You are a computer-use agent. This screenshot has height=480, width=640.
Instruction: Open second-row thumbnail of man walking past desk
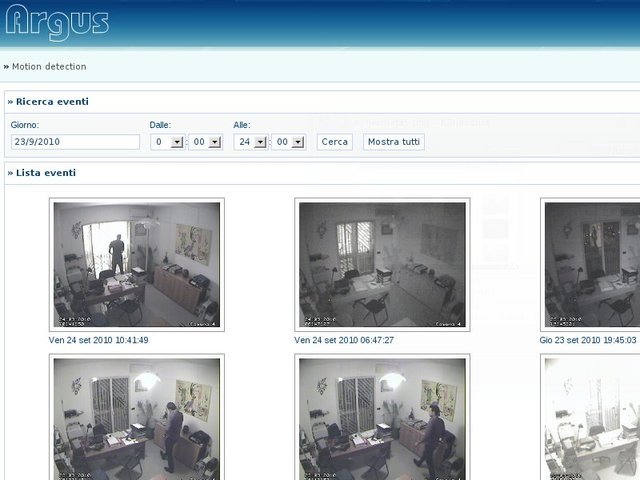point(382,417)
